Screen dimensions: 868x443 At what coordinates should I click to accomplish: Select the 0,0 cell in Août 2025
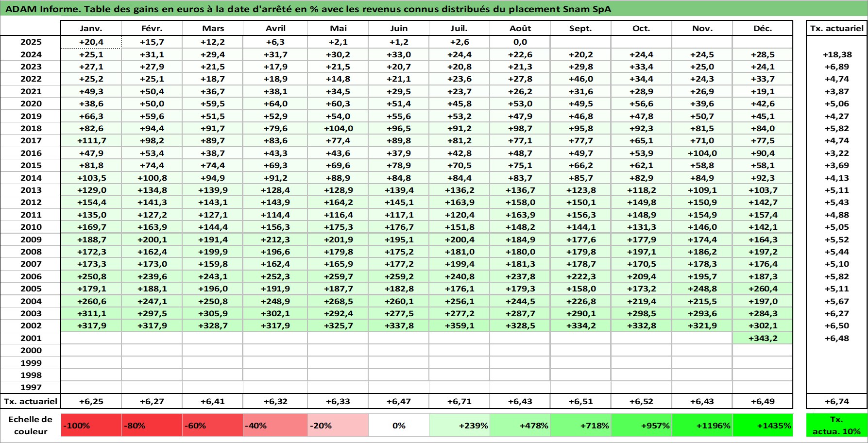[520, 42]
